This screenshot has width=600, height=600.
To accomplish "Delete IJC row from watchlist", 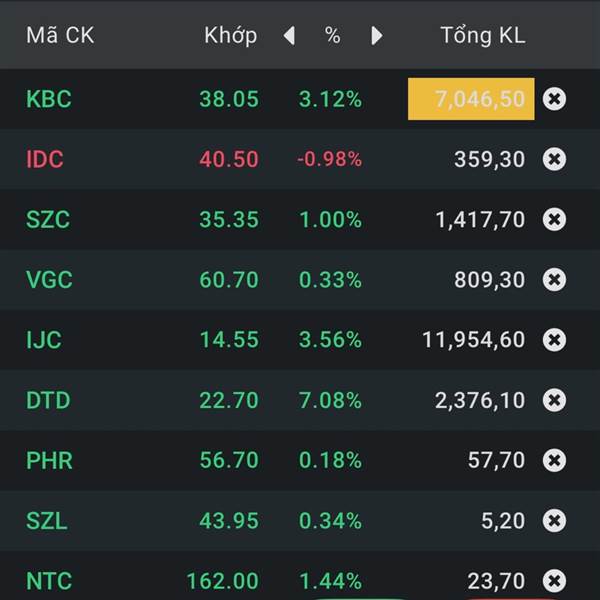I will pyautogui.click(x=554, y=340).
